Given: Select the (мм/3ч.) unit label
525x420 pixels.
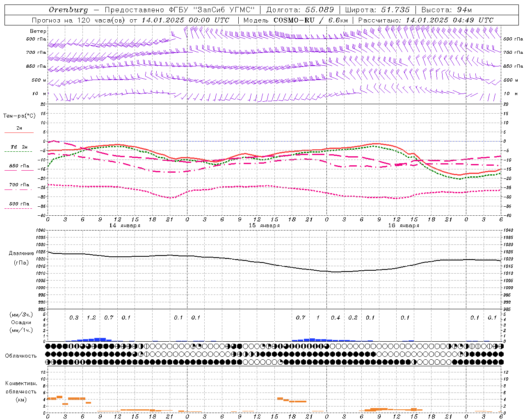Looking at the screenshot, I should (x=21, y=315).
